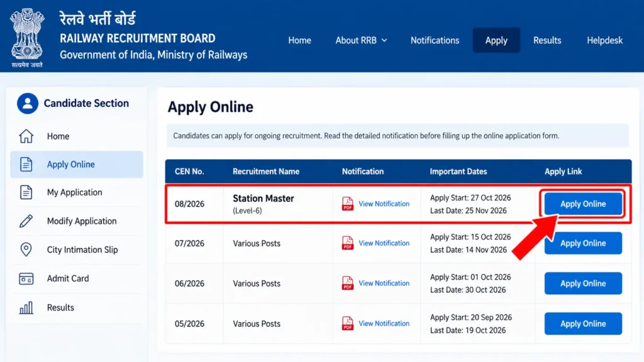Image resolution: width=644 pixels, height=362 pixels.
Task: Open View Notification link for 05/2026
Action: 384,324
